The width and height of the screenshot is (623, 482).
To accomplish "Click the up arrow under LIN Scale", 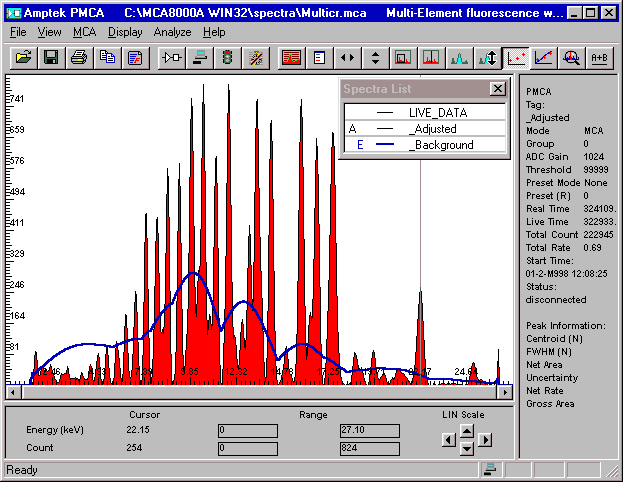I will pos(467,431).
